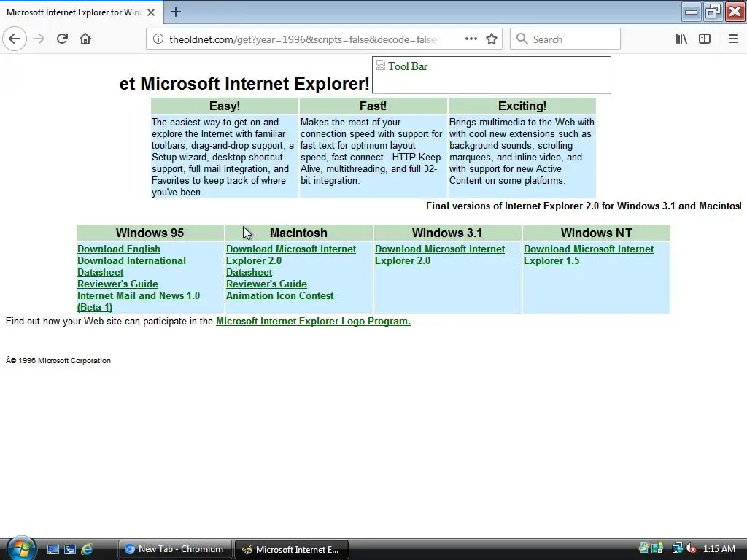Image resolution: width=747 pixels, height=560 pixels.
Task: Open the Library icon in toolbar
Action: coord(681,39)
